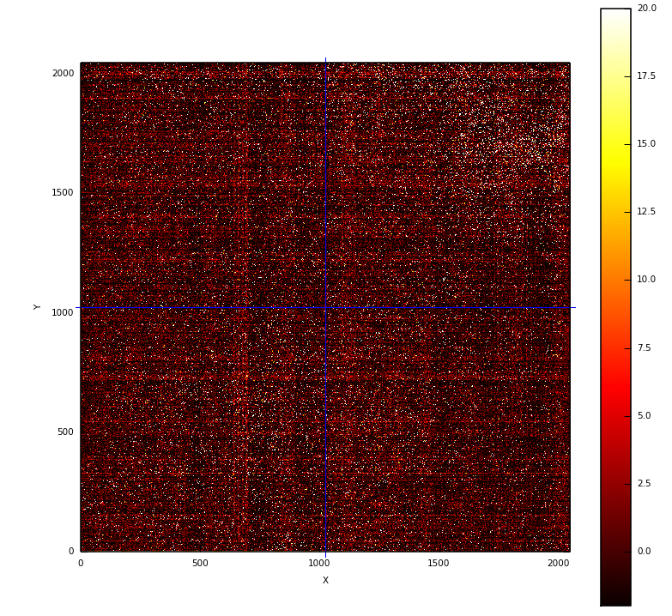Click the 500 tick label on the x-axis
672x616 pixels.
tap(200, 564)
